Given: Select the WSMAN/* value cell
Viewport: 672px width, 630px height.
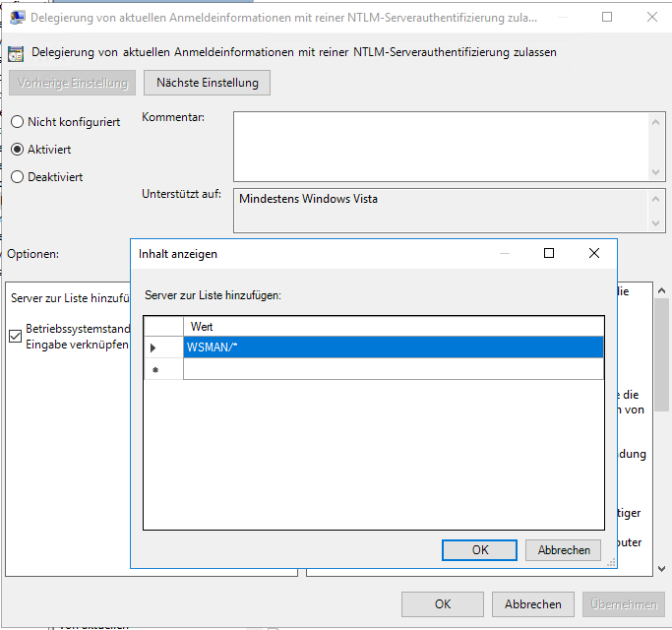Looking at the screenshot, I should 394,346.
